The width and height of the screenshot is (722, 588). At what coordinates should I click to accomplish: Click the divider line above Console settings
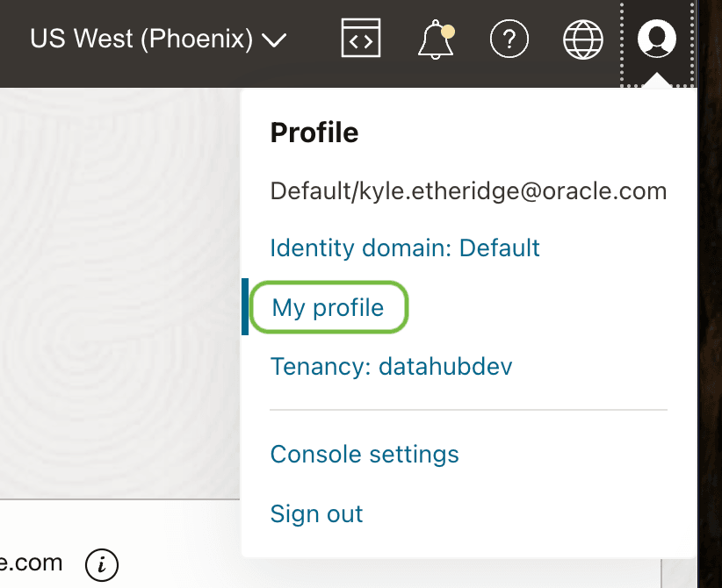click(468, 410)
